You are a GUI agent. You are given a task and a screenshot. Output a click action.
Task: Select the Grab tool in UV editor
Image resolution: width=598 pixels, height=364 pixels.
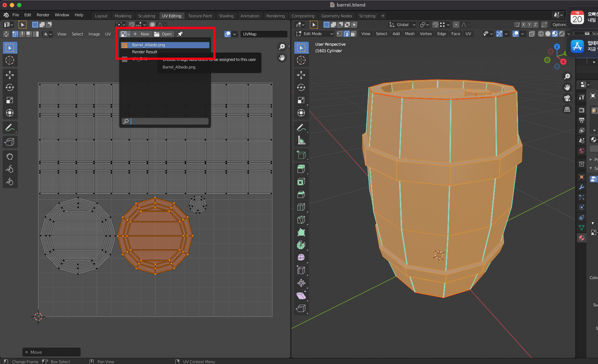[x=10, y=157]
